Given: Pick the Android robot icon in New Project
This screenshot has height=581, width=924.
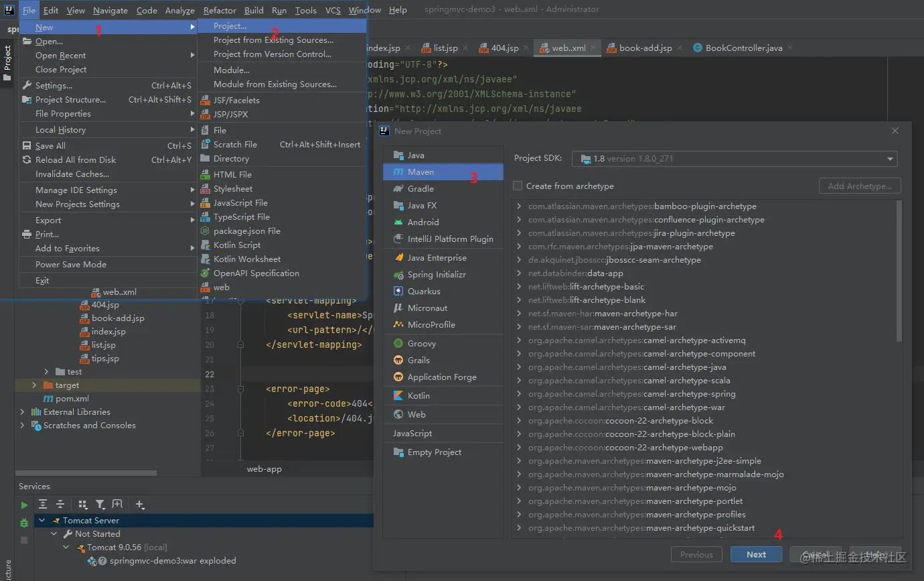Looking at the screenshot, I should (x=398, y=222).
